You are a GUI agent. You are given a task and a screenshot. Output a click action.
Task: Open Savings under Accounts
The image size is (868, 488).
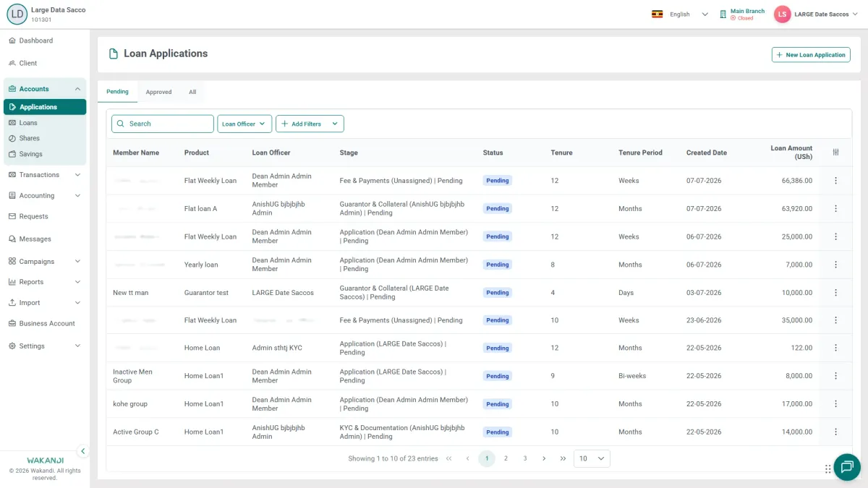click(45, 154)
